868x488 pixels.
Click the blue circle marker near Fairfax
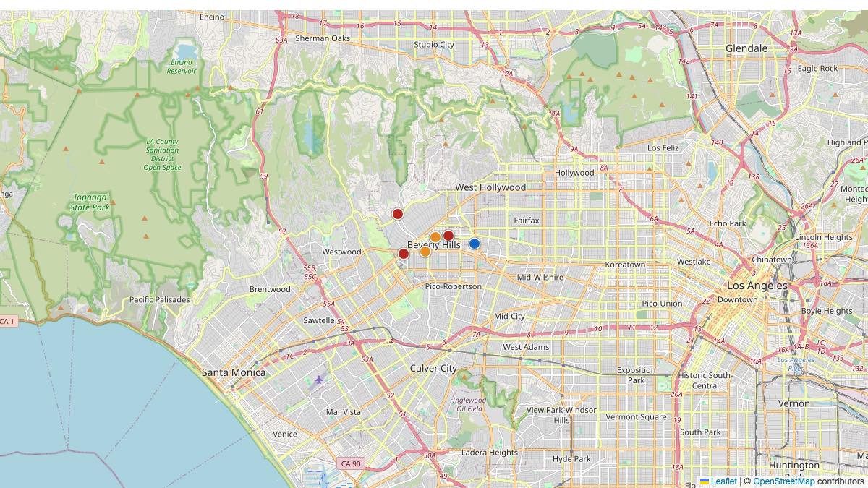click(475, 244)
